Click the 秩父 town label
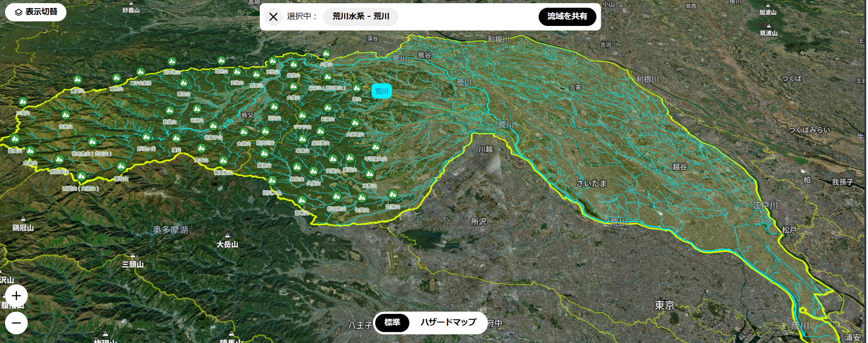 247,116
